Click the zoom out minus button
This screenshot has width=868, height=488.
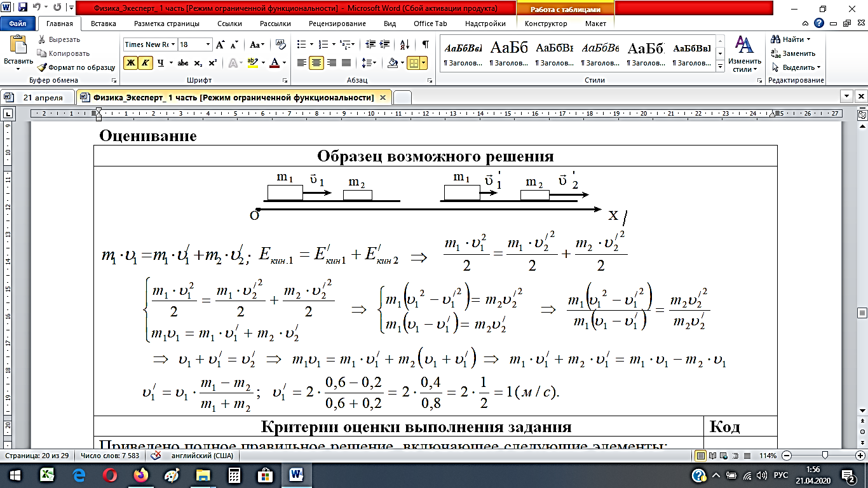click(787, 456)
